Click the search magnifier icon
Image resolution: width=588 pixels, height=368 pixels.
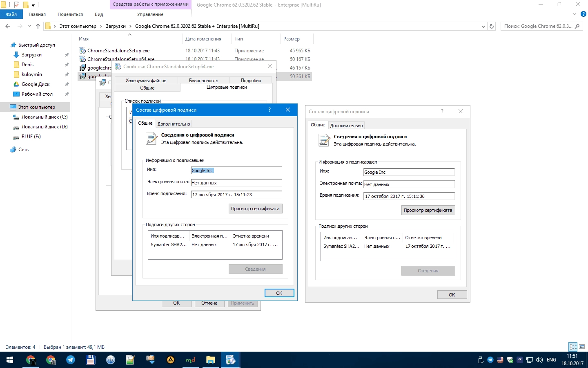click(577, 26)
